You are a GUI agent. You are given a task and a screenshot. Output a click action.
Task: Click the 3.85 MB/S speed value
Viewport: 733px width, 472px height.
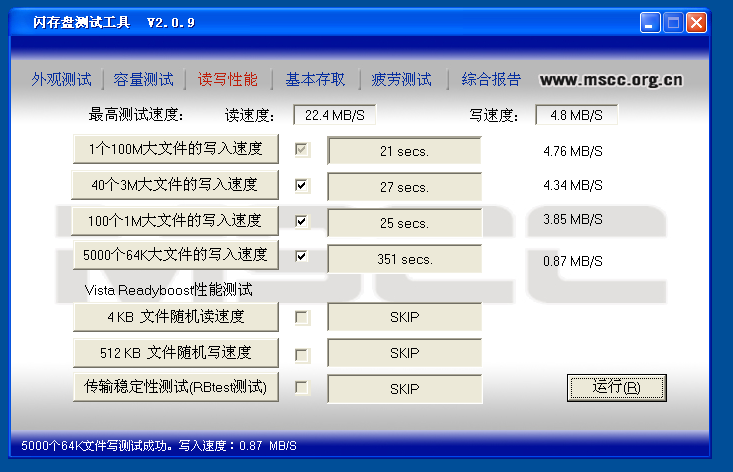(x=573, y=220)
